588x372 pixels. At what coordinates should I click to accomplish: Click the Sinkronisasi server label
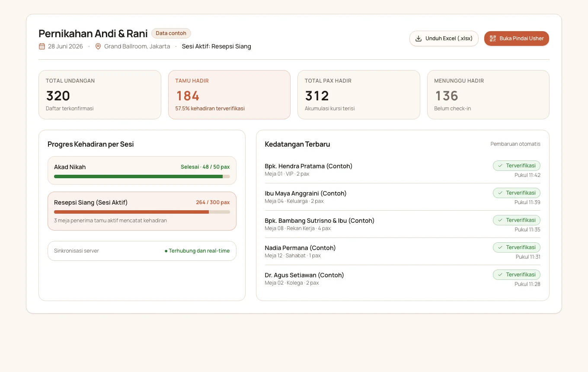pyautogui.click(x=77, y=251)
